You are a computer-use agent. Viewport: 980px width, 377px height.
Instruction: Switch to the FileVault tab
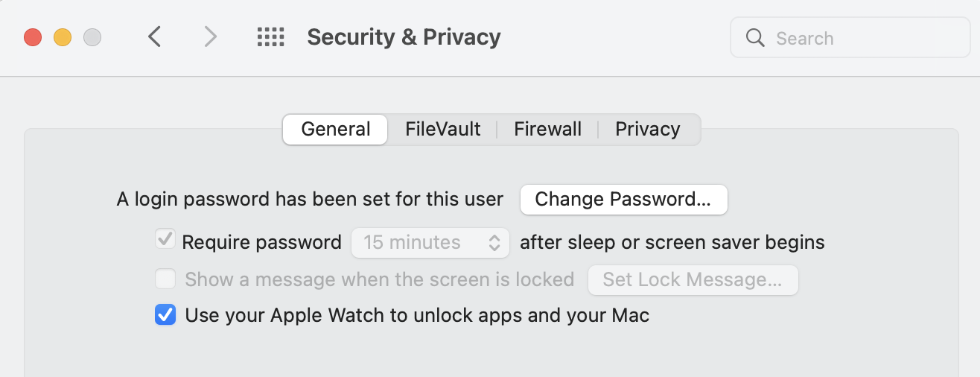[443, 129]
